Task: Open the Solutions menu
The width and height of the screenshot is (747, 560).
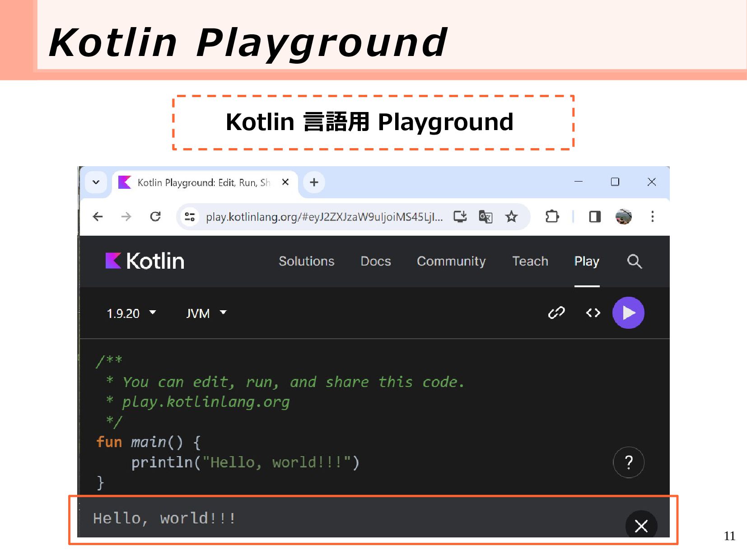Action: [306, 261]
